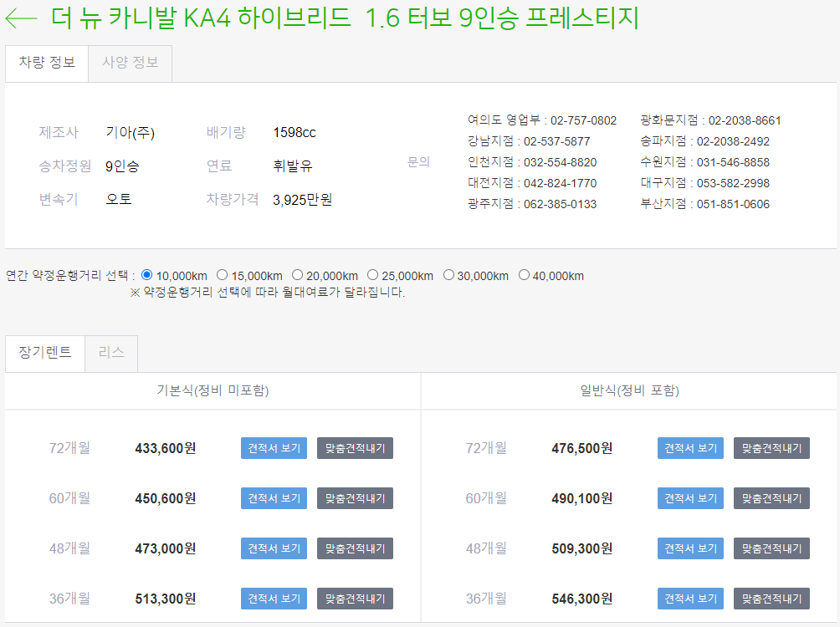The image size is (840, 627).
Task: Click 맞춤견적내기 for 기본식 60개월
Action: click(x=356, y=498)
